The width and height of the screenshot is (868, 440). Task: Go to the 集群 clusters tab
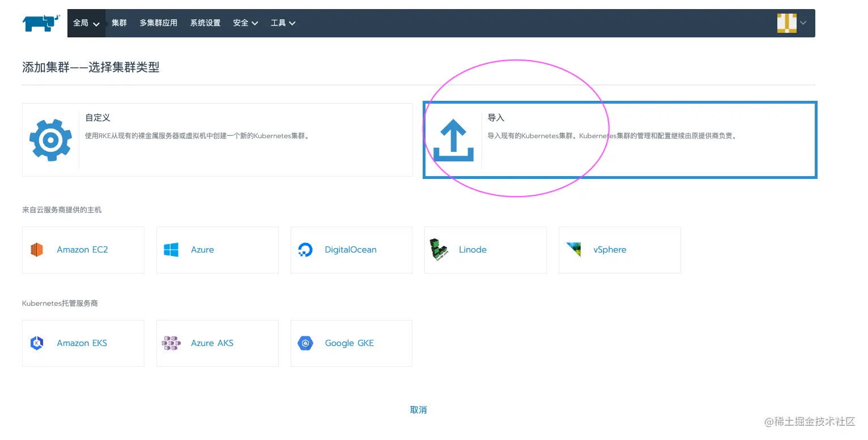[120, 23]
